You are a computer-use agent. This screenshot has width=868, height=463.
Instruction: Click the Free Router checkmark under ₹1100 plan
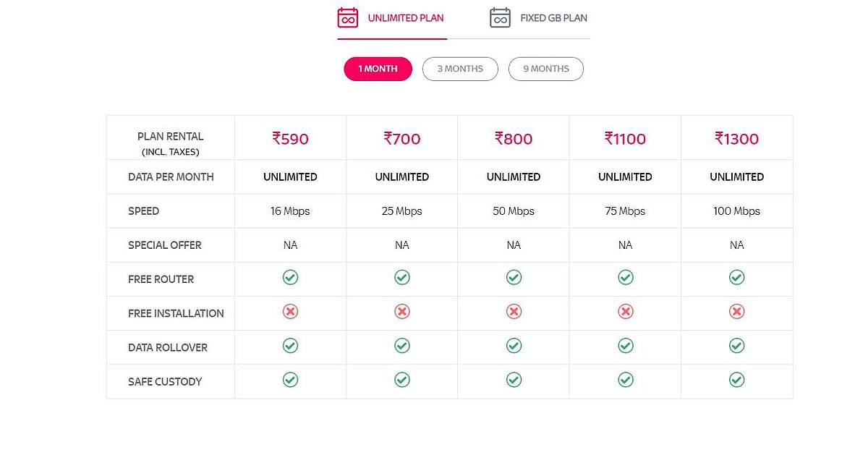[x=625, y=277]
